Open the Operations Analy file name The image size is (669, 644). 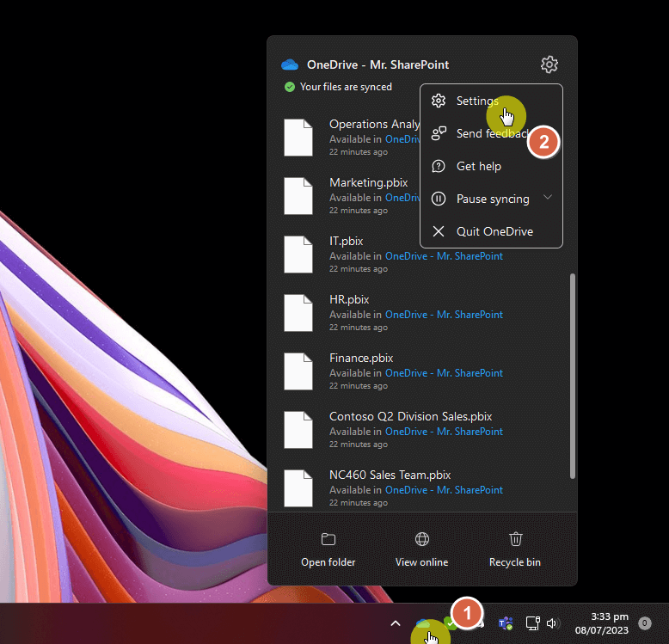(375, 124)
